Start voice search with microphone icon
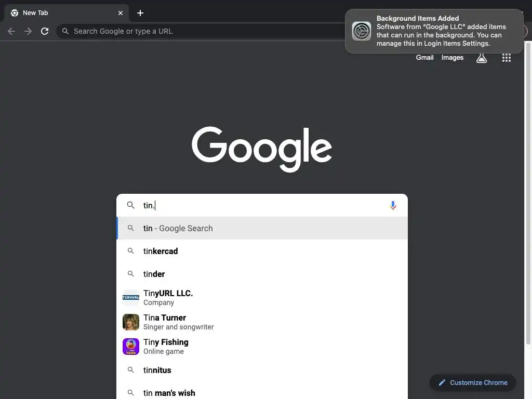 pyautogui.click(x=393, y=205)
